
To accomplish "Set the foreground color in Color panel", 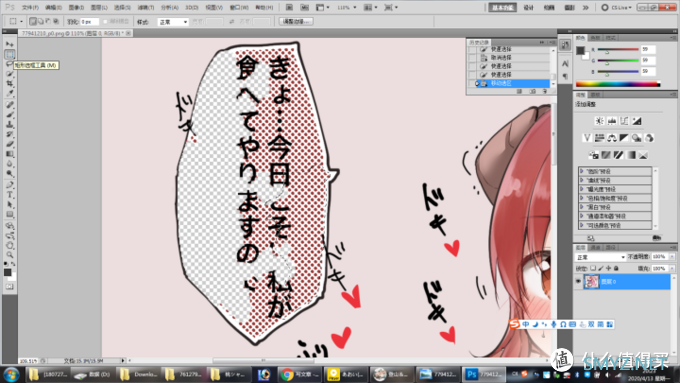I will (580, 50).
